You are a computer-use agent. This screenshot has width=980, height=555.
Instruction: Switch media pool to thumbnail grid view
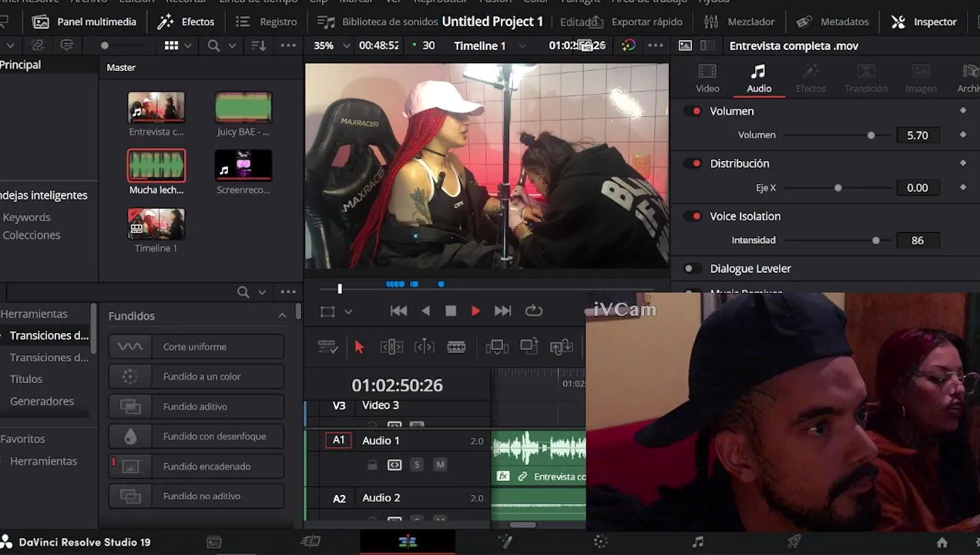pos(172,45)
